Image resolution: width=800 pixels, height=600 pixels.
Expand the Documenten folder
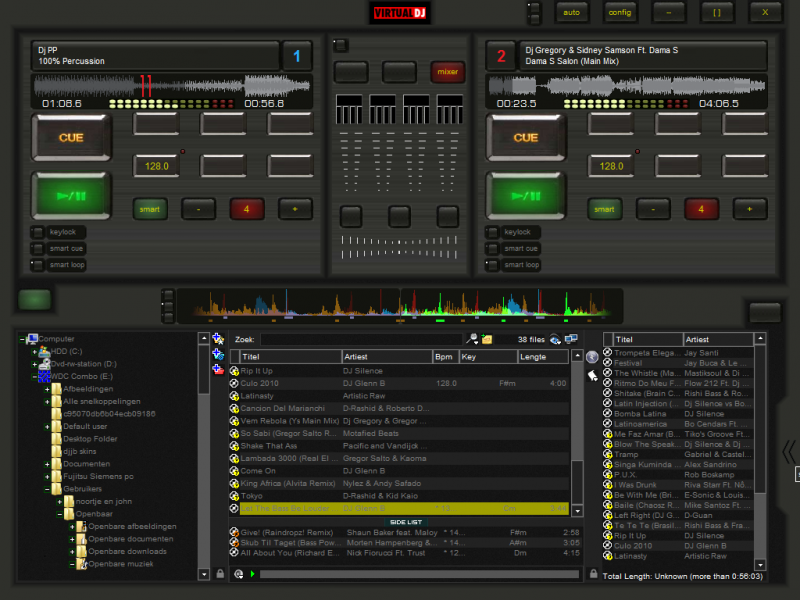tap(47, 464)
